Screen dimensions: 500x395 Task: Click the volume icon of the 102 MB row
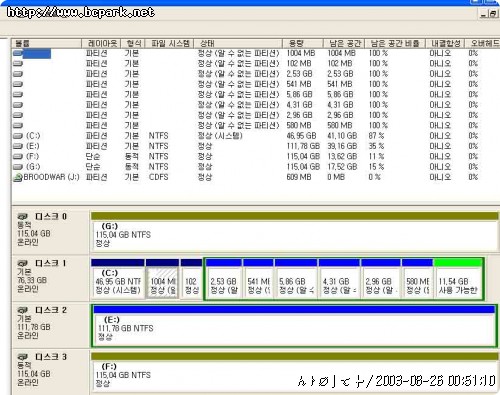click(18, 64)
